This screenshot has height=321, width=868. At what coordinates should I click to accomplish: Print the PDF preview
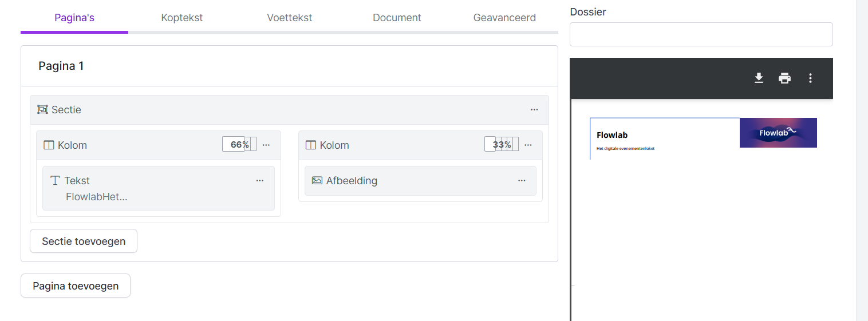click(x=784, y=78)
